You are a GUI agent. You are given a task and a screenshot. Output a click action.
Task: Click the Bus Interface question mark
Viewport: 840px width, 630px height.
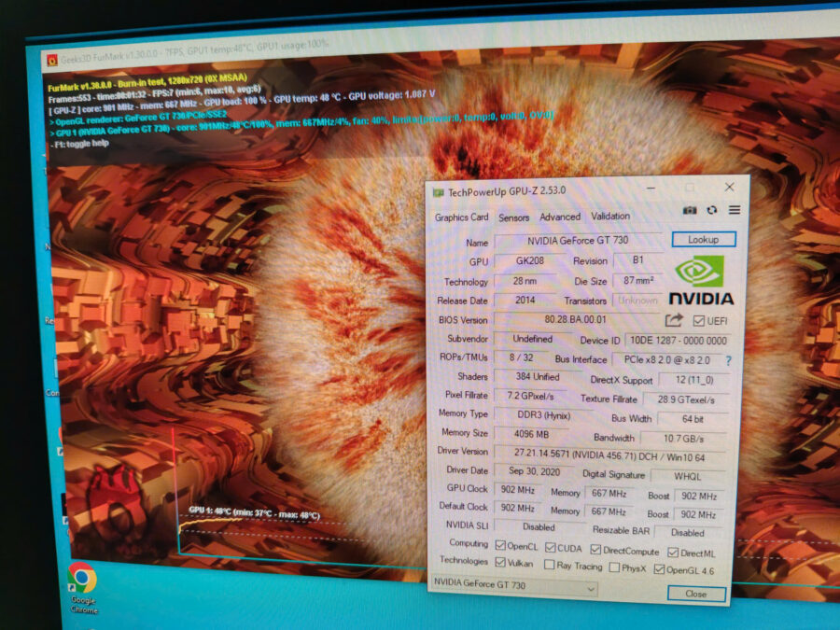728,361
